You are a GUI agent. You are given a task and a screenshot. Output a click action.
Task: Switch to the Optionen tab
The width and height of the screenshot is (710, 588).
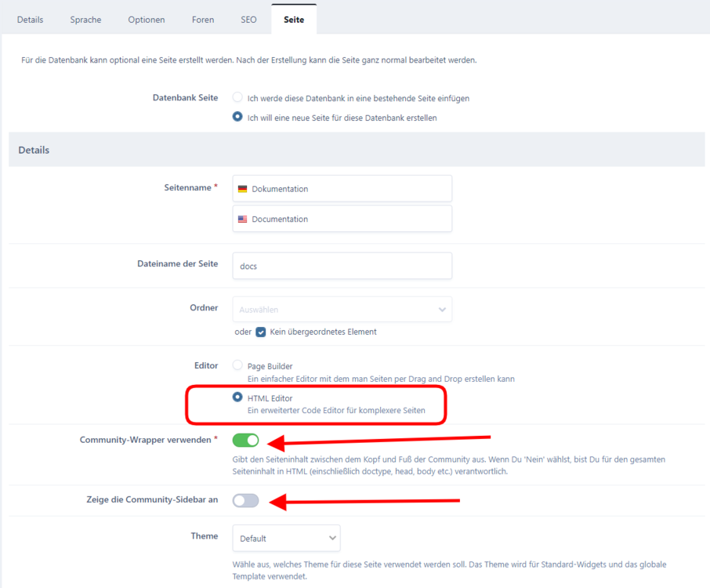click(x=146, y=19)
